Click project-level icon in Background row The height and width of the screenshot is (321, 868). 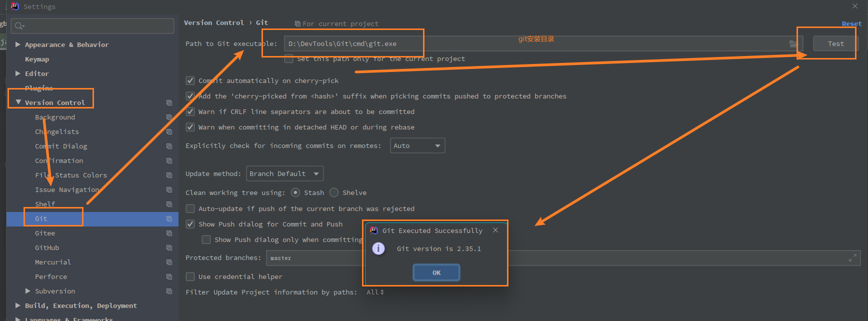(169, 117)
